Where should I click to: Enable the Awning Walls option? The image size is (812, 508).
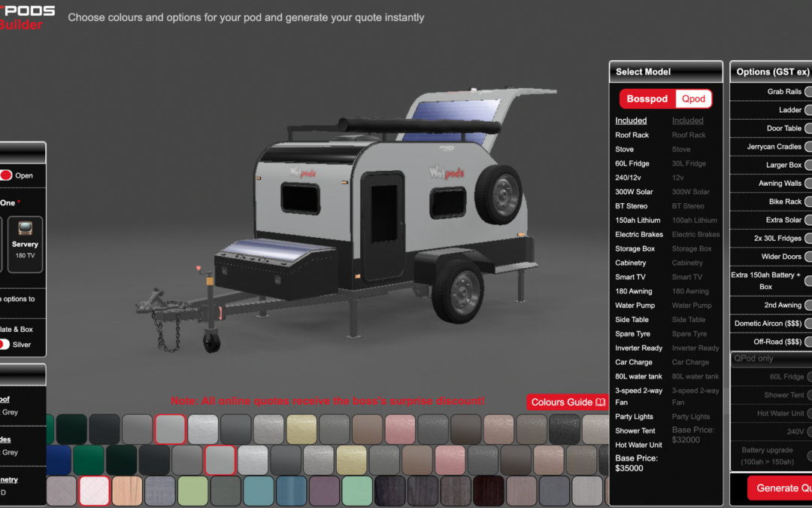pyautogui.click(x=807, y=183)
